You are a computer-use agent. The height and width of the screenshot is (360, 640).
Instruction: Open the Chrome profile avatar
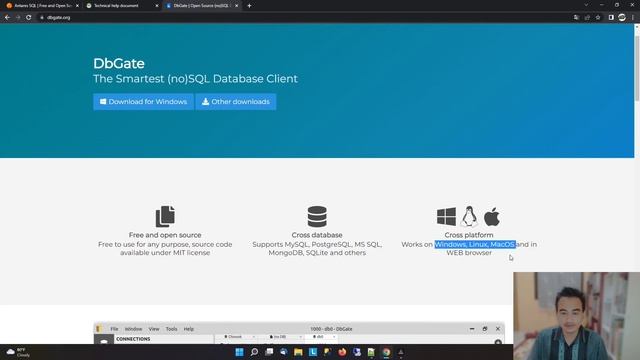622,18
